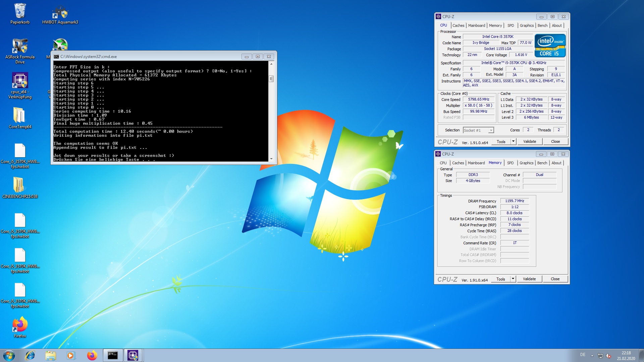This screenshot has height=362, width=644.
Task: Click Close button in bottom CPU-Z
Action: [x=555, y=279]
